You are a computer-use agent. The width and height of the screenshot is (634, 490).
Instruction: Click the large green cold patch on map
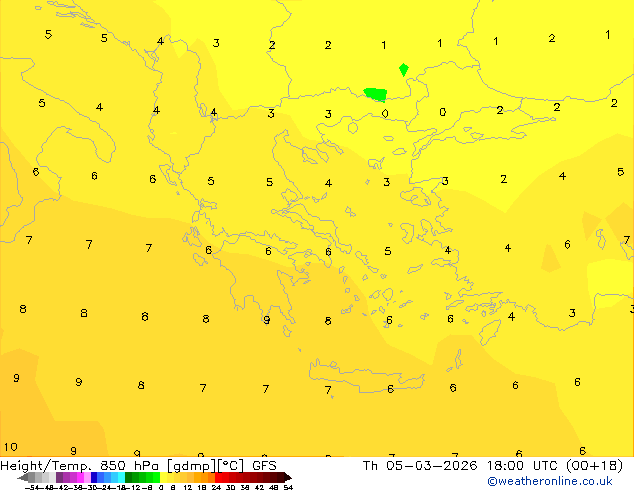[376, 95]
